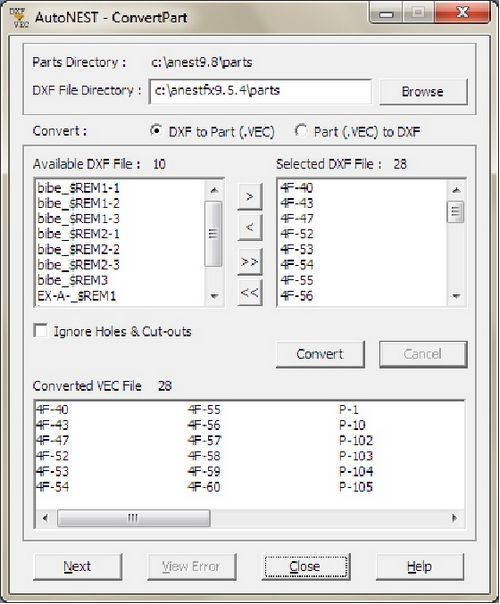Click P-104 in Converted VEC File list
This screenshot has height=604, width=500.
pyautogui.click(x=356, y=471)
